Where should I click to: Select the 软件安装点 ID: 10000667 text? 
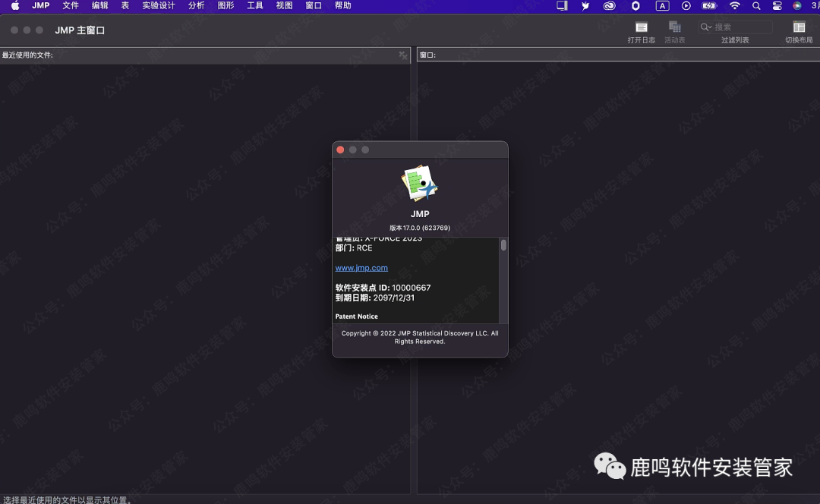pos(383,288)
